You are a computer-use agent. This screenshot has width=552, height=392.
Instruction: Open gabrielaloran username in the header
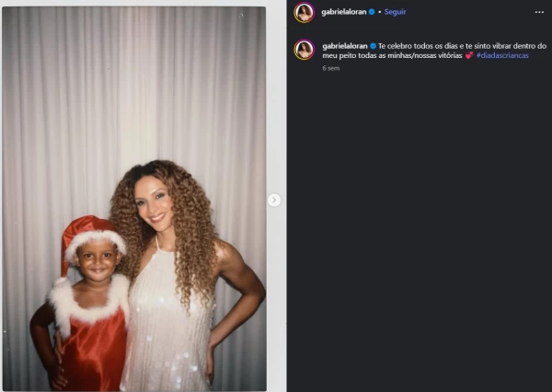click(343, 12)
